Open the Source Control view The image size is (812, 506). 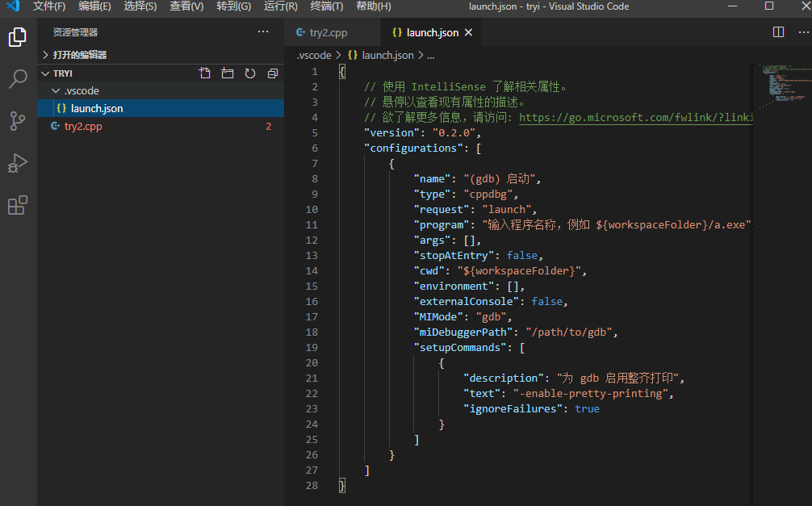(x=18, y=121)
